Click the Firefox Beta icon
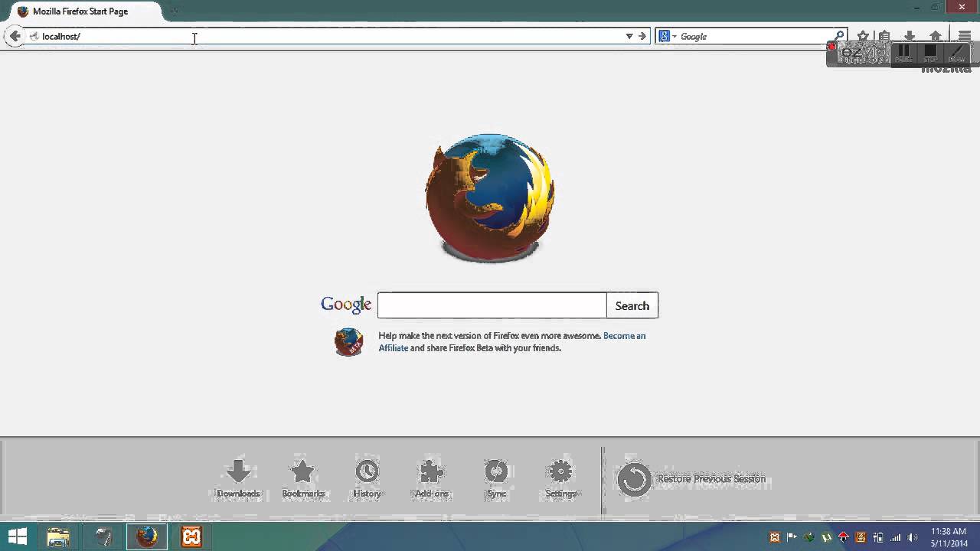Viewport: 980px width, 551px height. (348, 342)
